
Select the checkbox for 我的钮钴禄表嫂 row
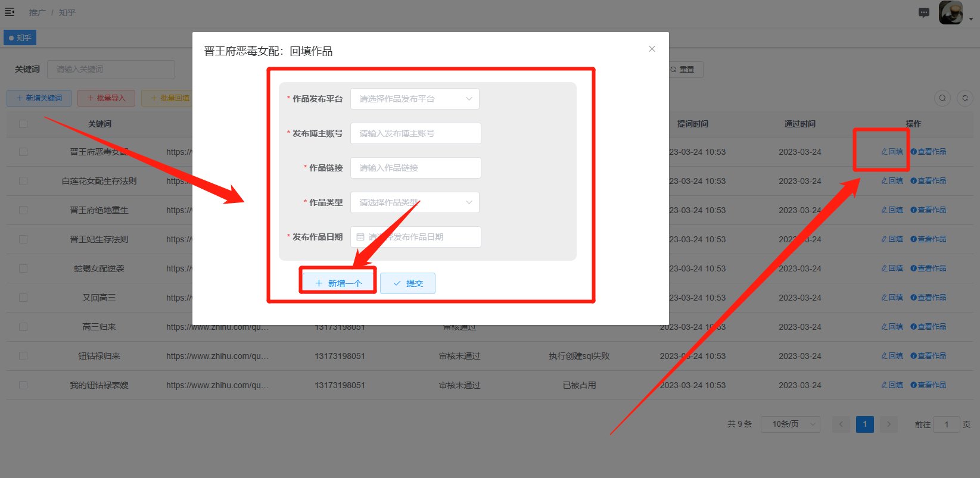[x=23, y=385]
